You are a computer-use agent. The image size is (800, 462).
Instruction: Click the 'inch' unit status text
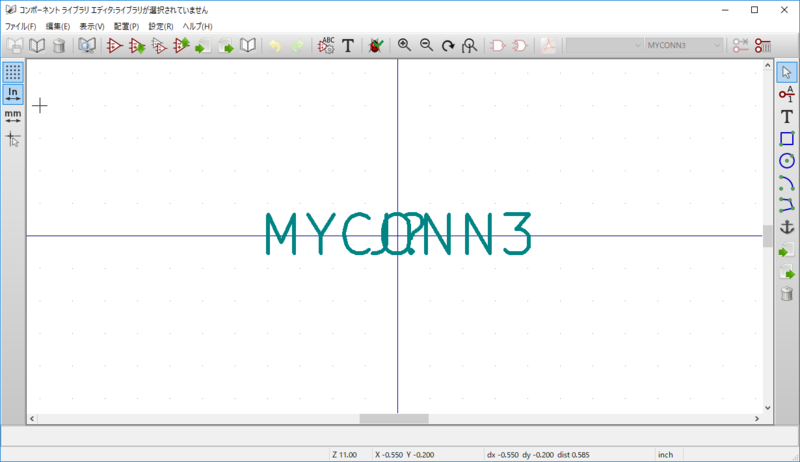665,454
